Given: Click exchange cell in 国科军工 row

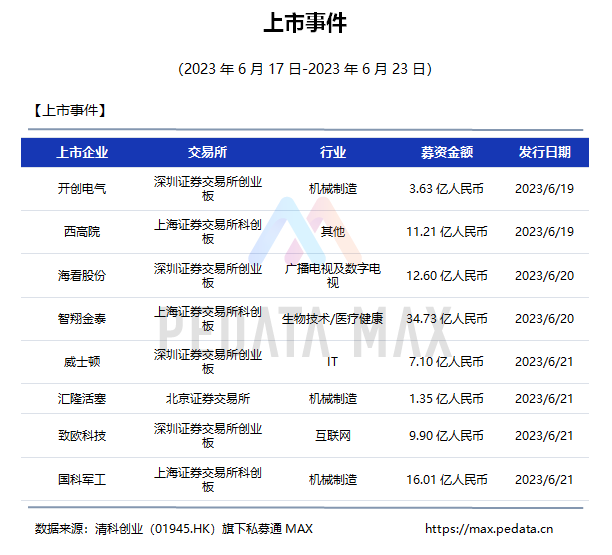Looking at the screenshot, I should [x=208, y=480].
